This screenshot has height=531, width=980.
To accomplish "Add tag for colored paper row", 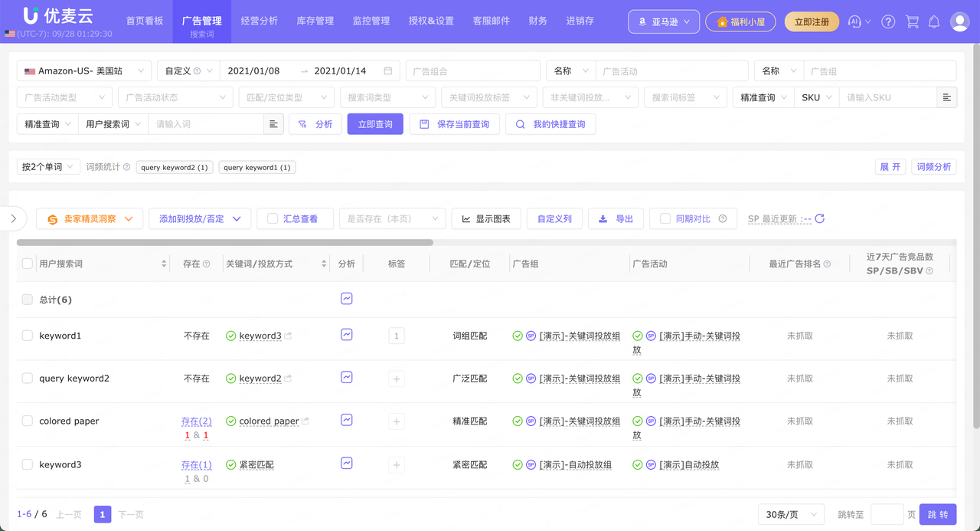I will coord(397,421).
